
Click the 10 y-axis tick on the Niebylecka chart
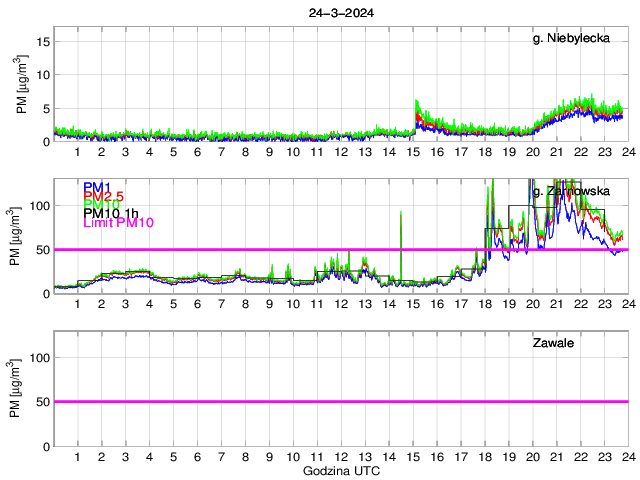point(43,75)
